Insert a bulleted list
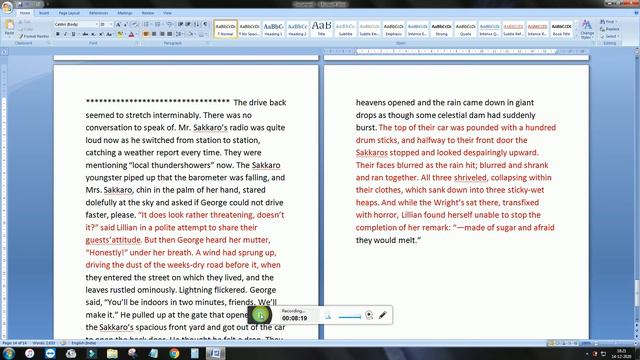Image resolution: width=640 pixels, height=360 pixels. pos(147,24)
